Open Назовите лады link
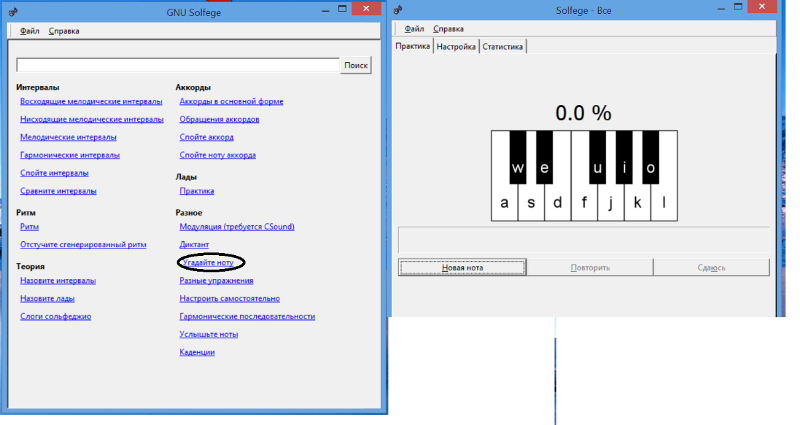This screenshot has height=425, width=800. click(x=47, y=298)
